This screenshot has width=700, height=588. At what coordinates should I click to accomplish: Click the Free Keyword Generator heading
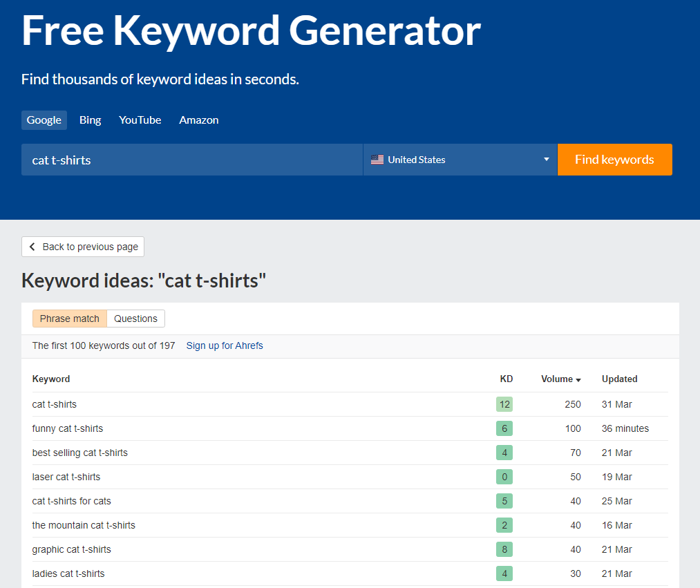(x=251, y=30)
